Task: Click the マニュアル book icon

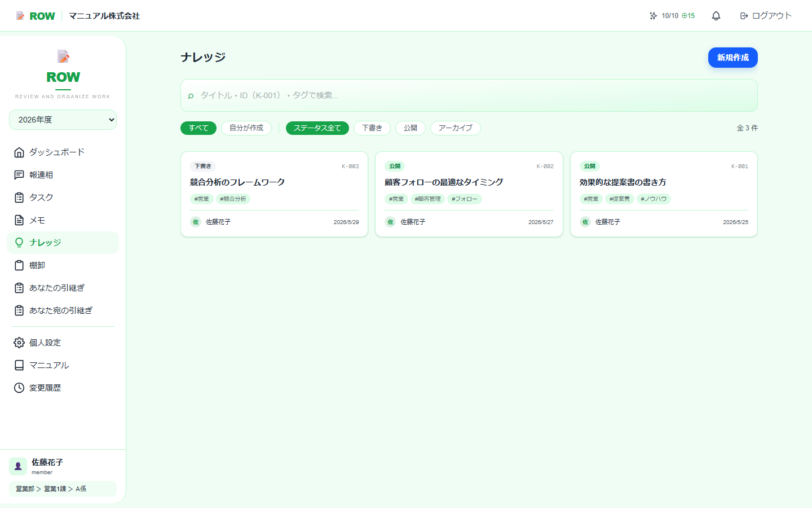Action: point(19,365)
